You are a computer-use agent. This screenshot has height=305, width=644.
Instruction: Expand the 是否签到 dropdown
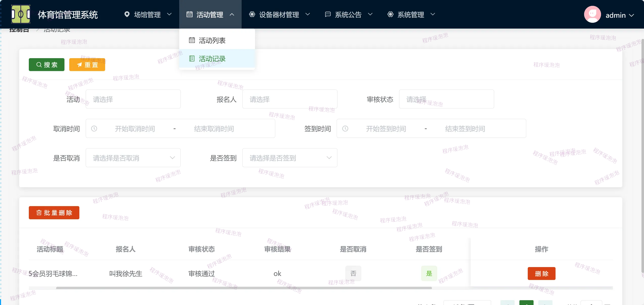coord(290,158)
